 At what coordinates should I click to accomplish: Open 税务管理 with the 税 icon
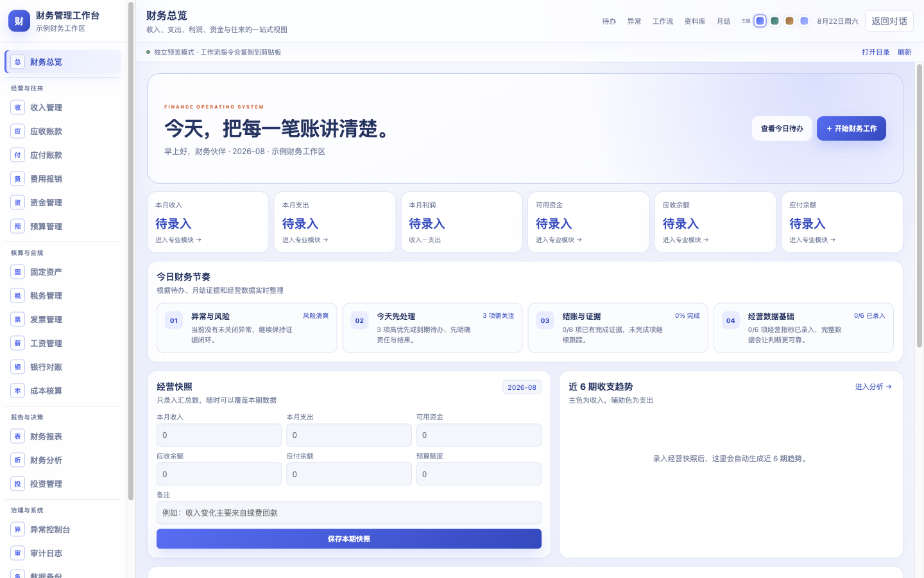tap(17, 296)
